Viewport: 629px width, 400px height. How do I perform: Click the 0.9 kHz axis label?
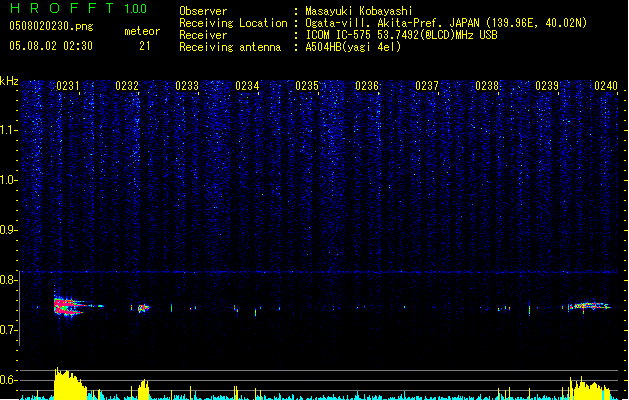coord(9,230)
